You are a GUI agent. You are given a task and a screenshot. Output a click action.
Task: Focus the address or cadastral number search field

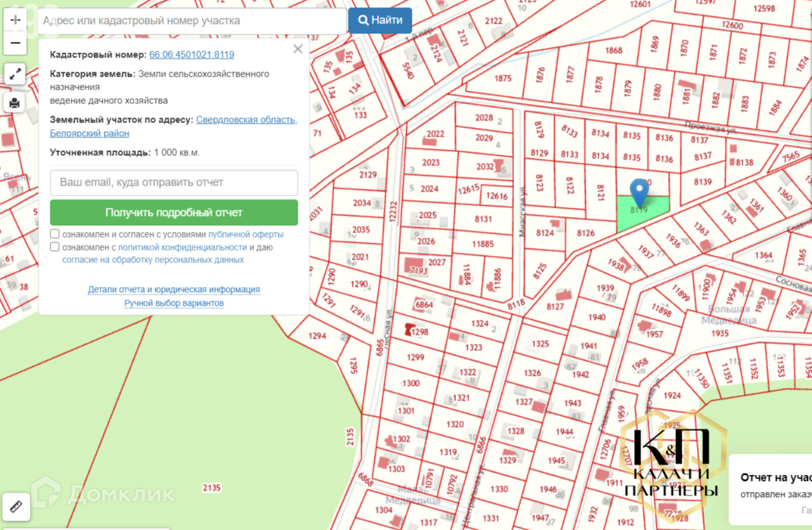[192, 20]
